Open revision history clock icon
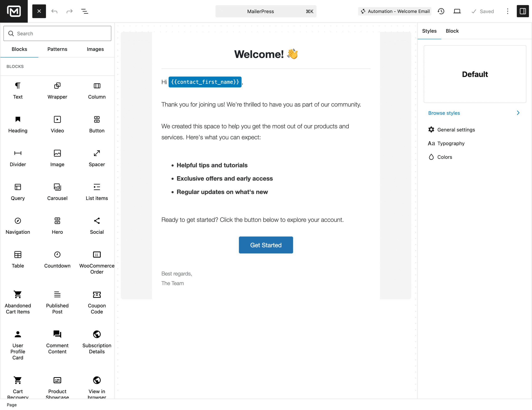The image size is (532, 410). 441,11
